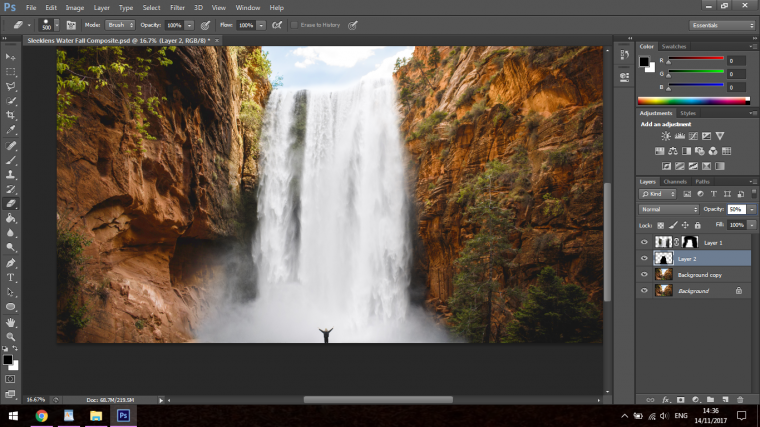The image size is (760, 427).
Task: Open the eraser Opacity slider dropdown
Action: tap(190, 25)
